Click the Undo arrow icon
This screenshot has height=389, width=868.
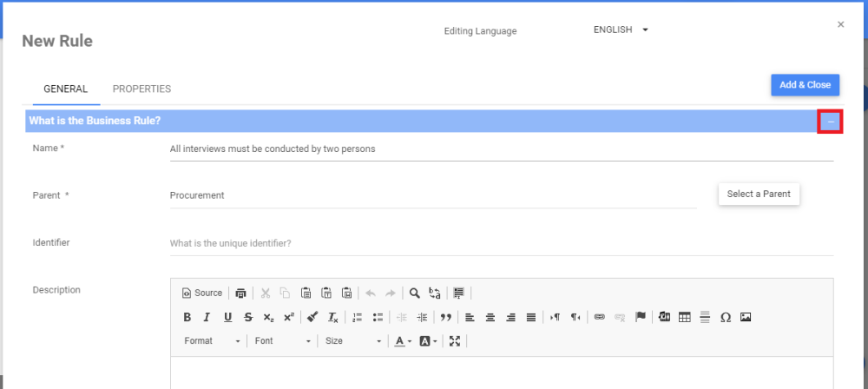371,293
